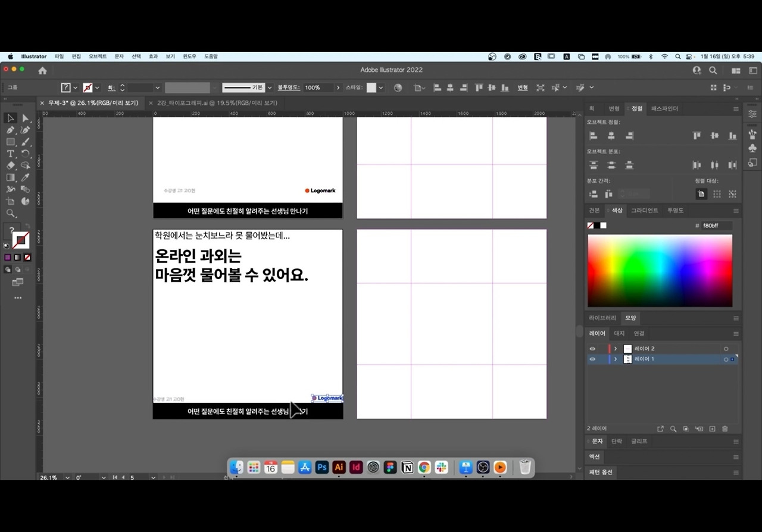Open the zoom level dropdown at 26.1%
Screen dimensions: 762x532
click(67, 477)
